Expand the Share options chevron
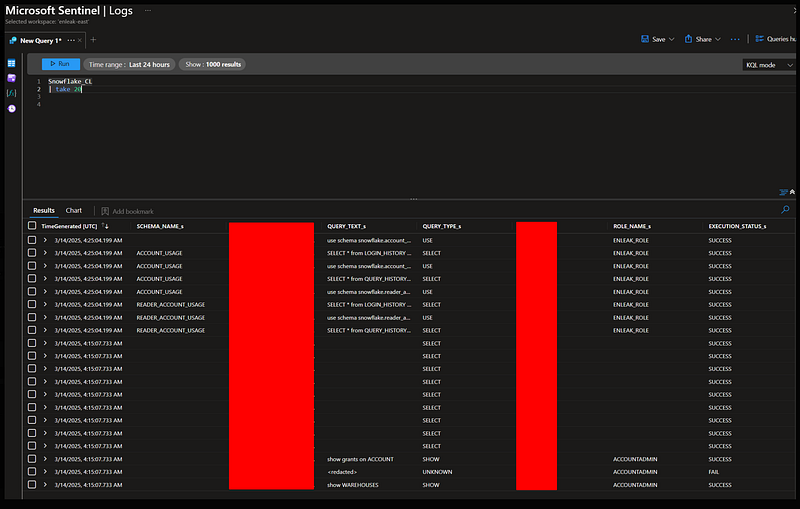The image size is (800, 509). [718, 39]
